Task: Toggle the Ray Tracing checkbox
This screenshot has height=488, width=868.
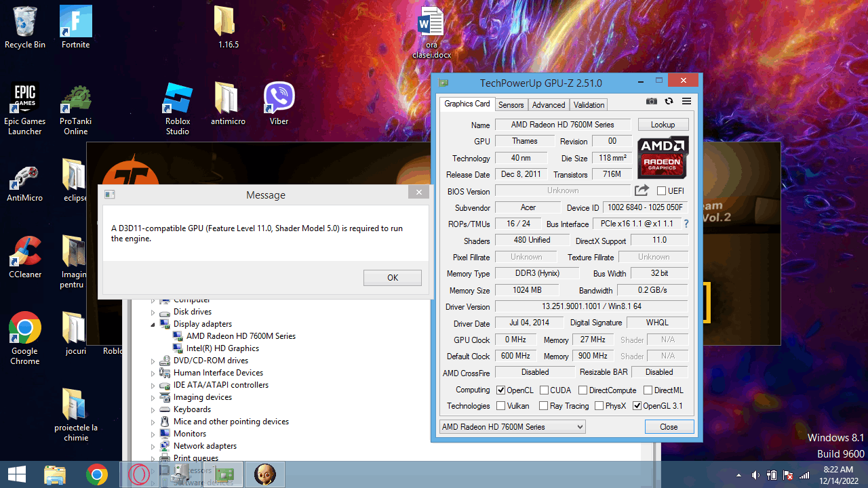Action: point(543,406)
